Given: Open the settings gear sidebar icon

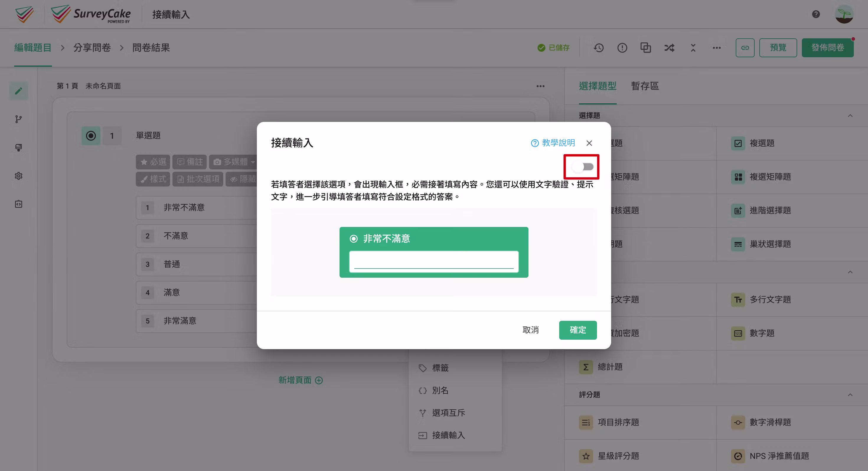Looking at the screenshot, I should point(19,176).
